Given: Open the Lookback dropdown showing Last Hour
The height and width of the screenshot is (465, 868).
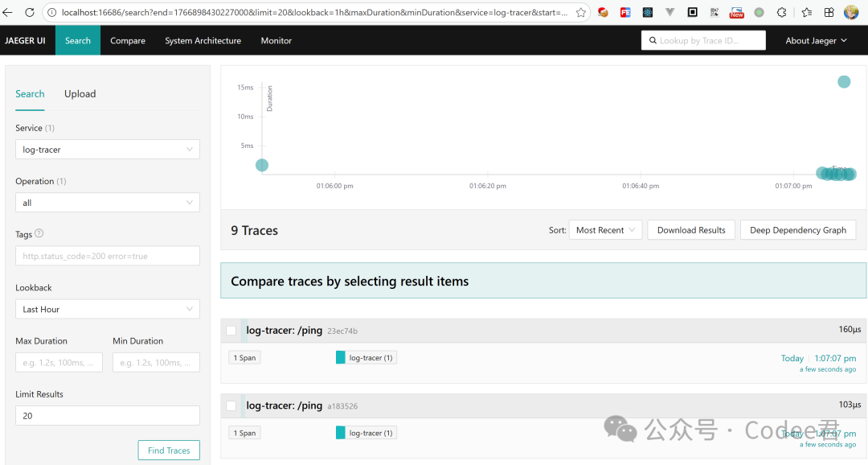Looking at the screenshot, I should [x=108, y=309].
